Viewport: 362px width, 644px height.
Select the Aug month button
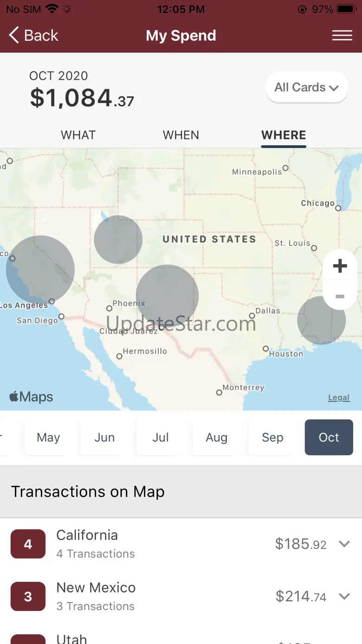(x=217, y=437)
